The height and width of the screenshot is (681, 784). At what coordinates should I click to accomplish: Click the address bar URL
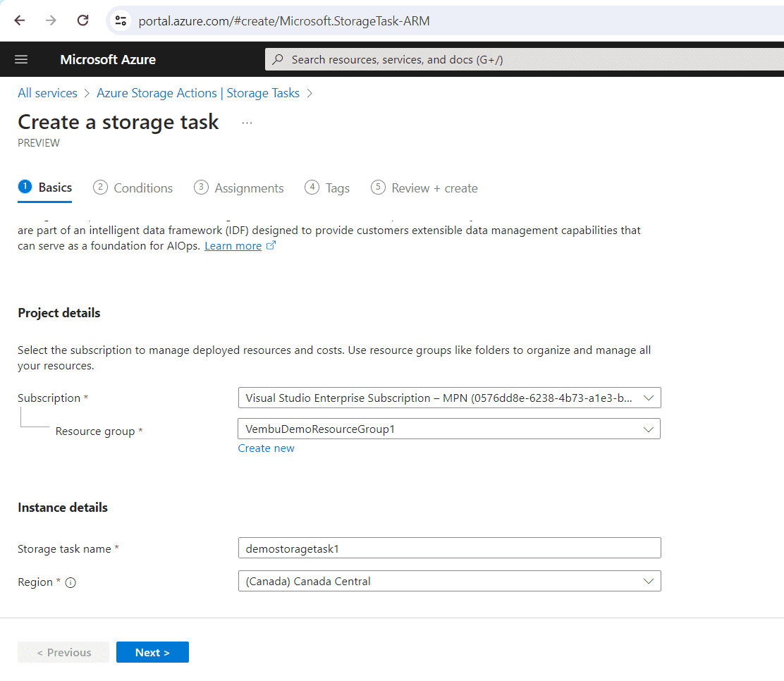click(284, 21)
